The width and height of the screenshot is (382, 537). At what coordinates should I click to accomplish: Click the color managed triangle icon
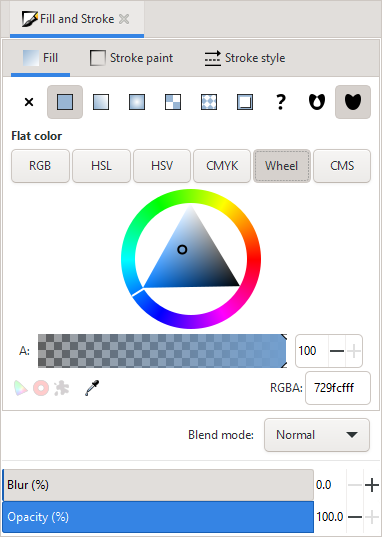click(21, 388)
